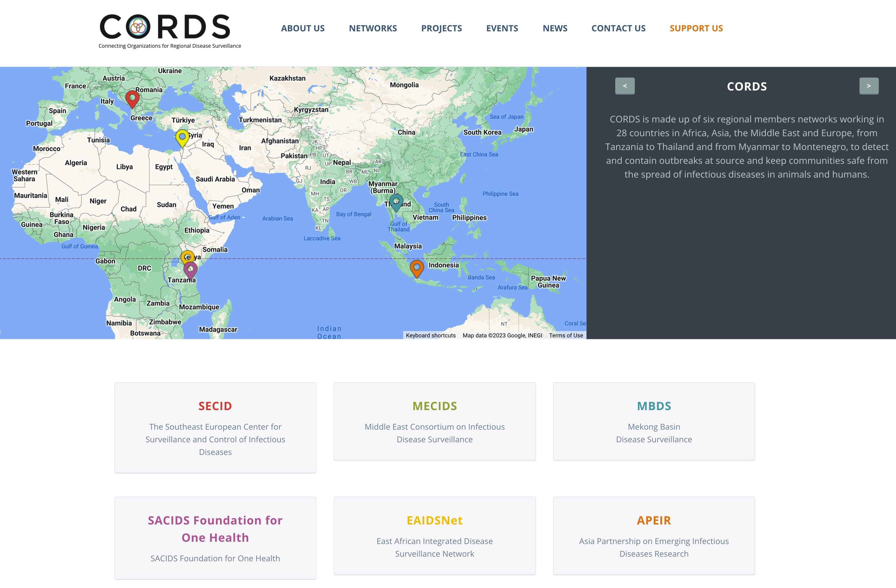Click the CORDS heading in the dark panel
Image resolution: width=896 pixels, height=588 pixels.
(x=747, y=87)
